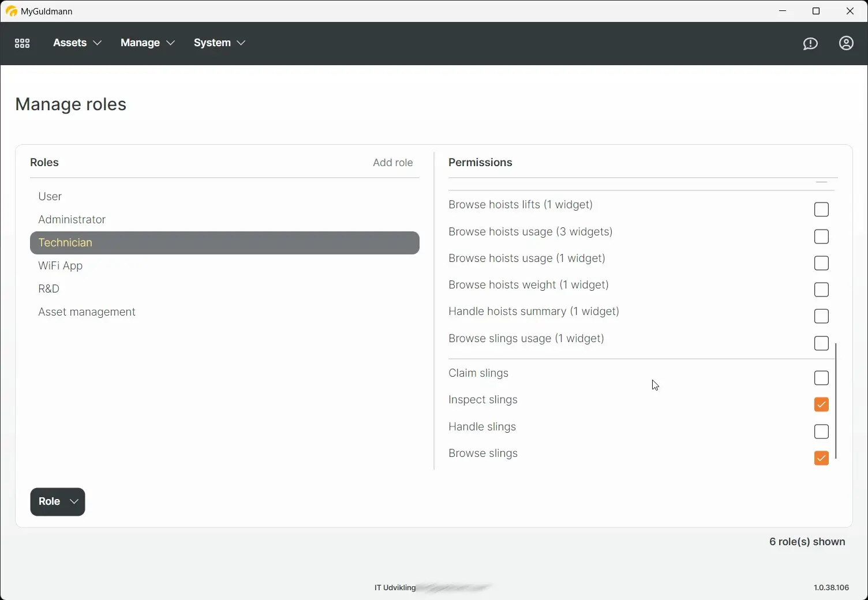Enable the Handle slings permission
Screen dimensions: 868x600
coord(821,432)
